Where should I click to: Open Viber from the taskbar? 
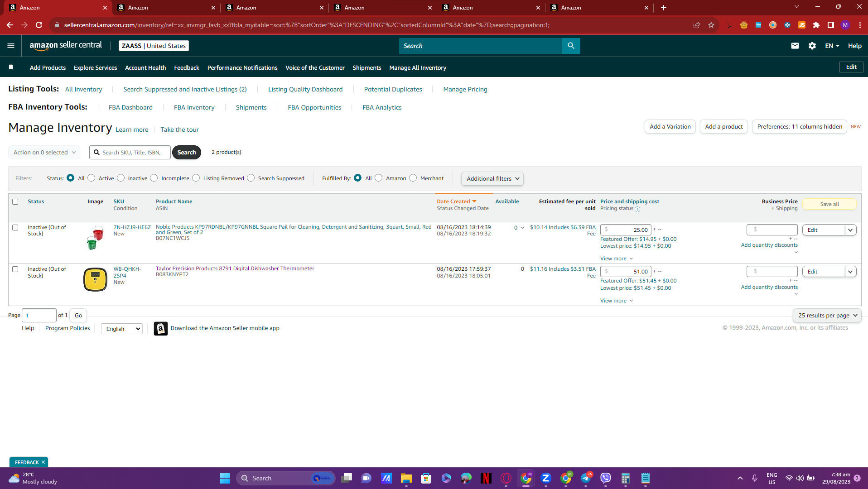[x=606, y=478]
